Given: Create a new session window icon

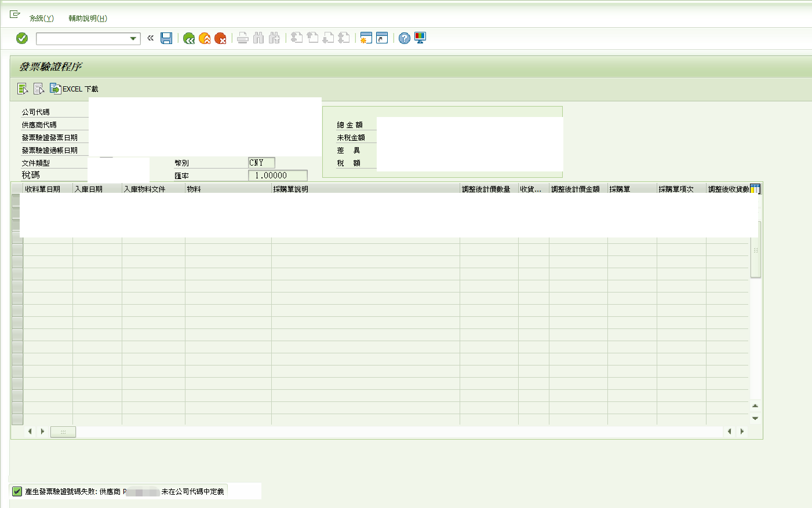Looking at the screenshot, I should coord(366,38).
